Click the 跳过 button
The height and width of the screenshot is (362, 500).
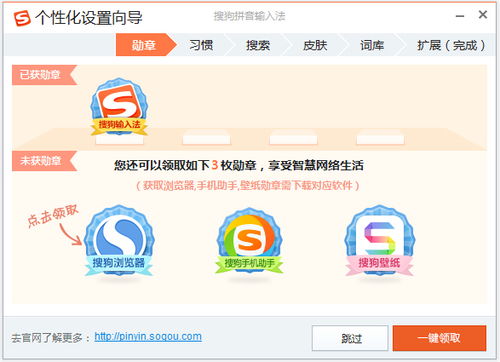pyautogui.click(x=350, y=338)
